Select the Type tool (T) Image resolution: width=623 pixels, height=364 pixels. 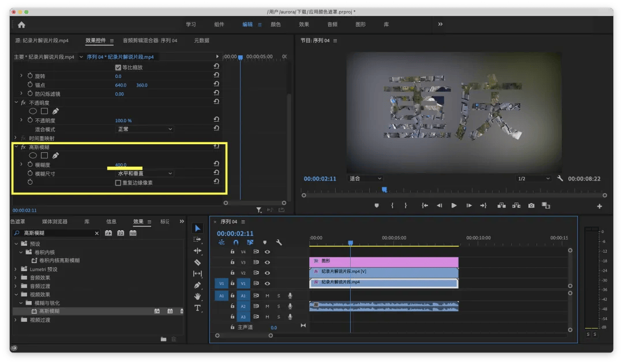pyautogui.click(x=197, y=308)
